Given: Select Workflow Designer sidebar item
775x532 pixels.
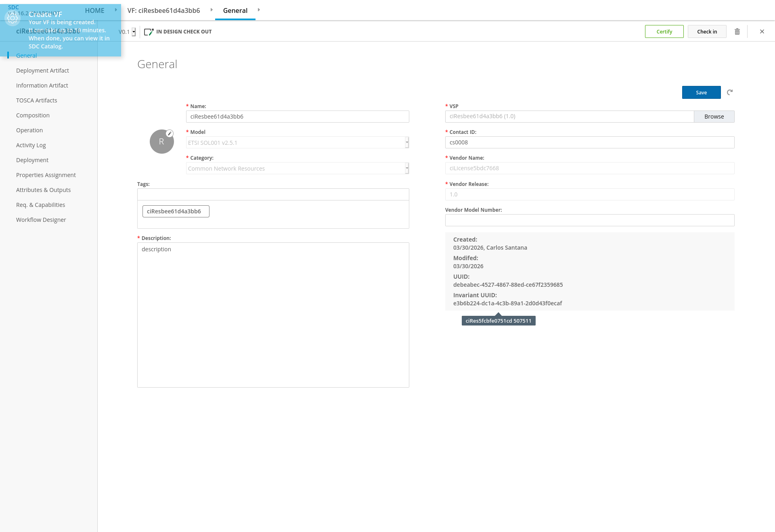Looking at the screenshot, I should coord(41,220).
